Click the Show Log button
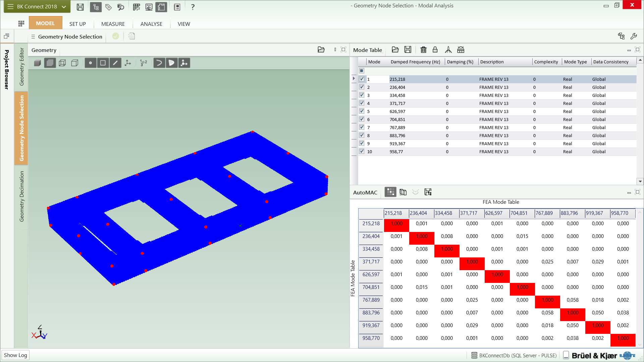 tap(15, 355)
